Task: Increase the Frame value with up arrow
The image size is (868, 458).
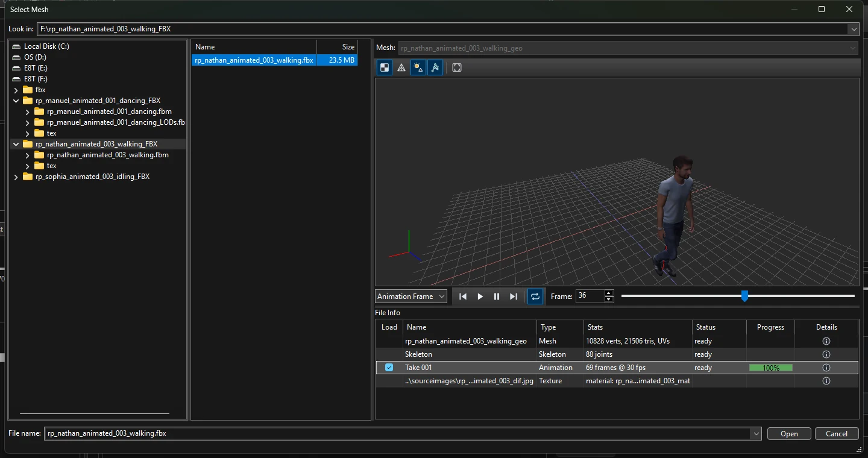Action: [609, 293]
